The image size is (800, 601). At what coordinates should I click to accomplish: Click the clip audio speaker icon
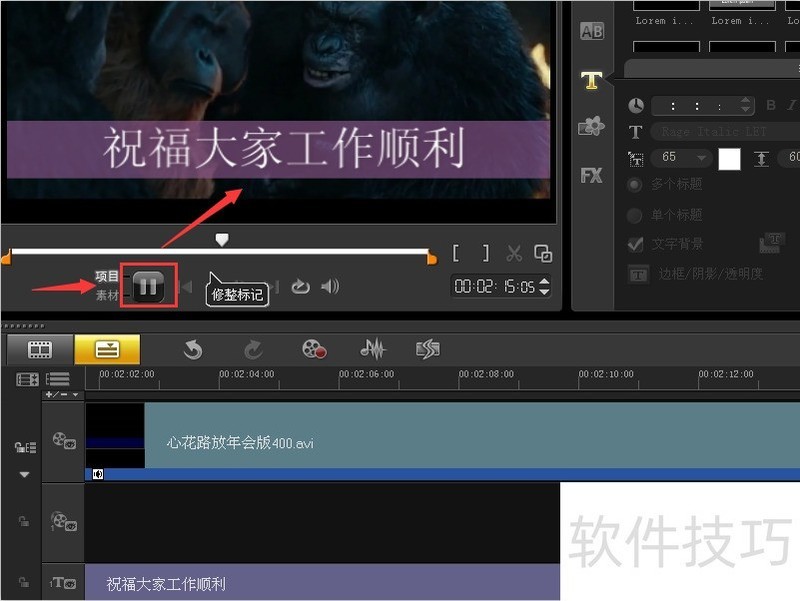pos(97,474)
